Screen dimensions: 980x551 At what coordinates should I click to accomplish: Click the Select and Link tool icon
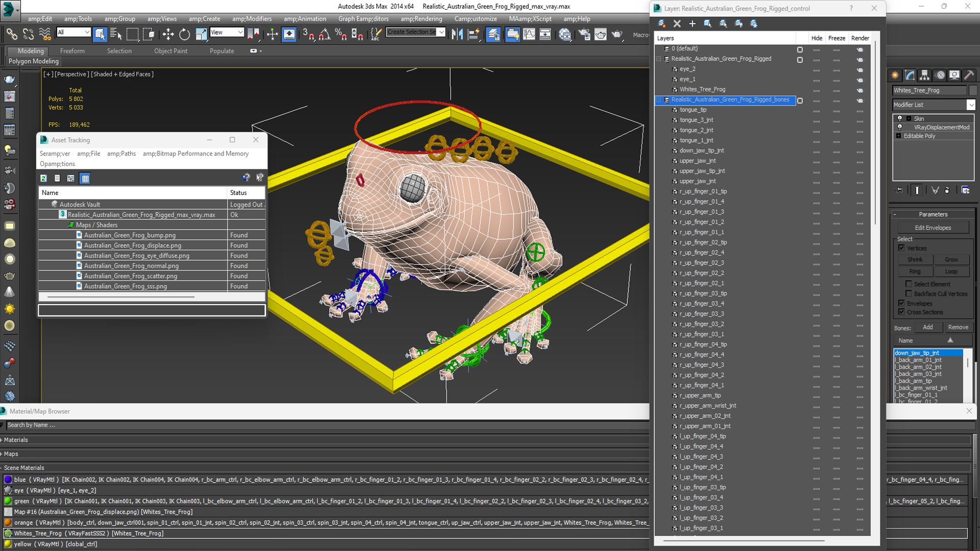pyautogui.click(x=11, y=34)
